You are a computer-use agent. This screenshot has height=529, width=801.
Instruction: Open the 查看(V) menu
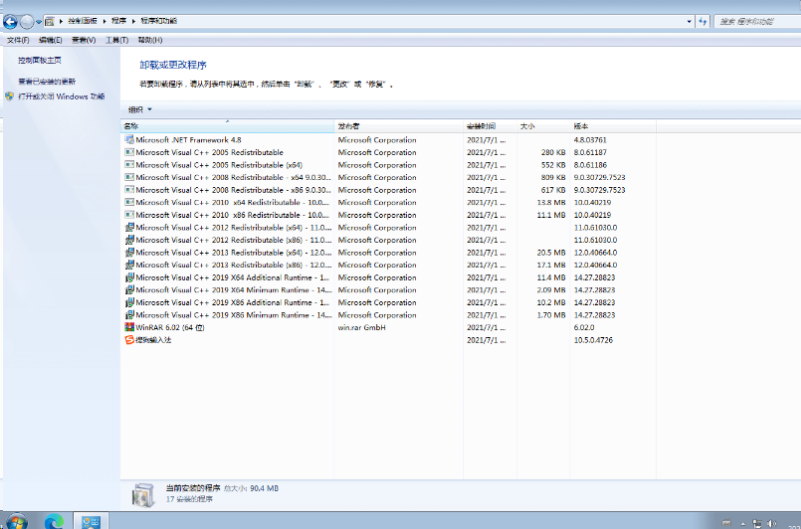click(84, 40)
